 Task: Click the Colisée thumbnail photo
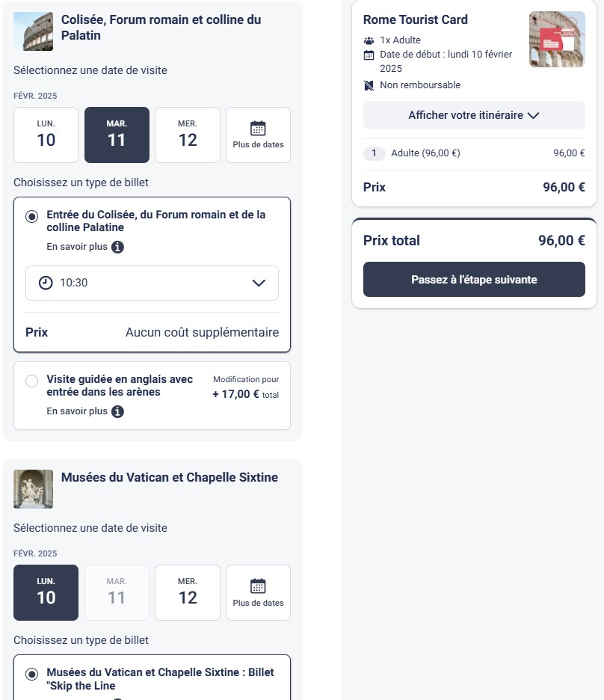click(x=34, y=31)
